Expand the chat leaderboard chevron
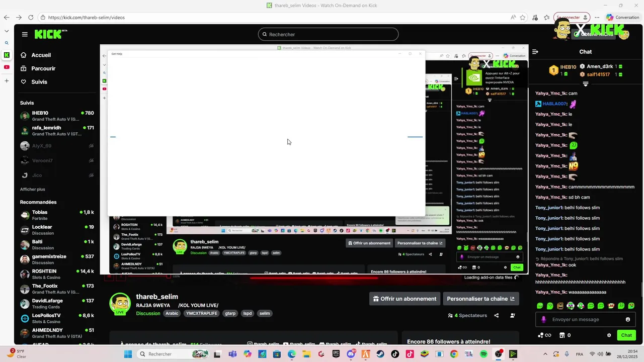This screenshot has height=362, width=644. point(586,83)
